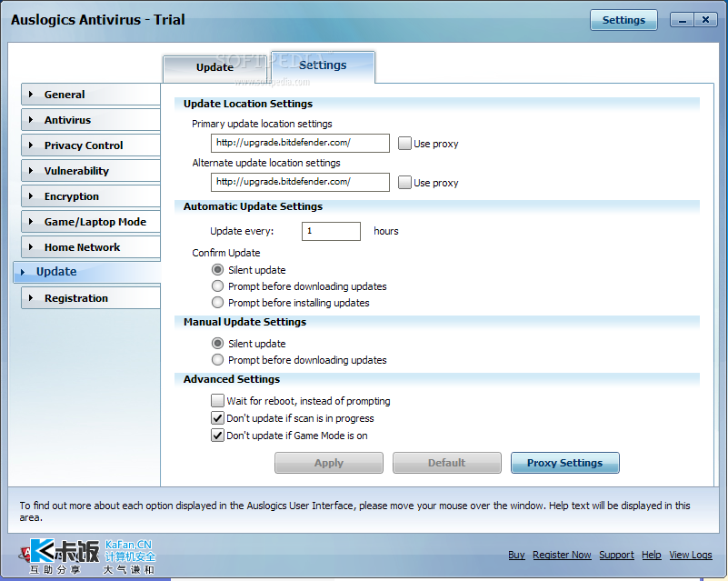The width and height of the screenshot is (728, 581).
Task: Expand the General arrow in sidebar
Action: (x=31, y=95)
